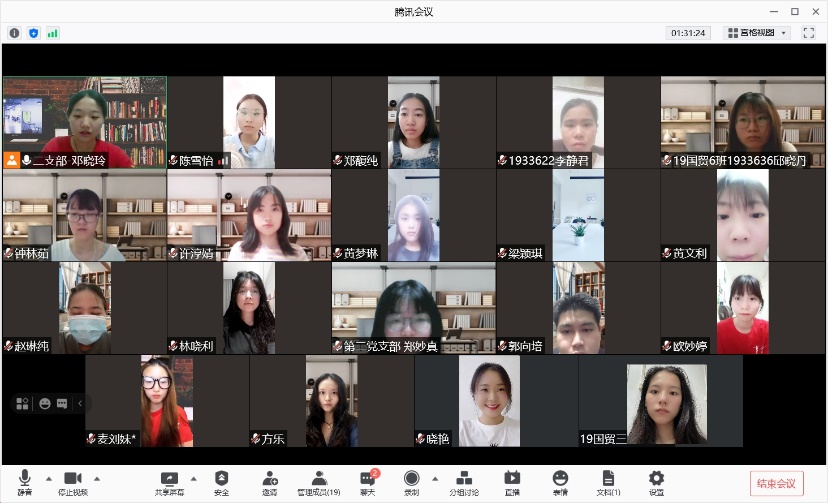This screenshot has height=503, width=828.
Task: Open the grid view (宫格视图) dropdown
Action: [757, 33]
